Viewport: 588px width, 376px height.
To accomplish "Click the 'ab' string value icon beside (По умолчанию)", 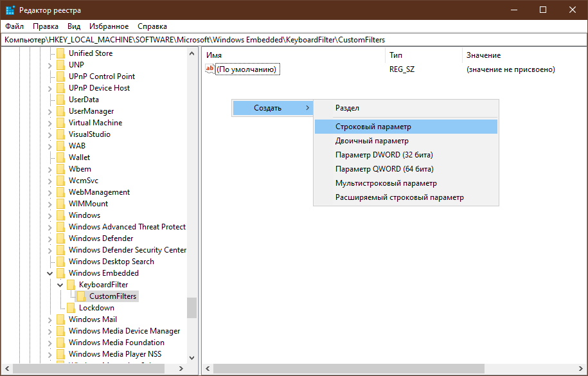I will [x=209, y=69].
